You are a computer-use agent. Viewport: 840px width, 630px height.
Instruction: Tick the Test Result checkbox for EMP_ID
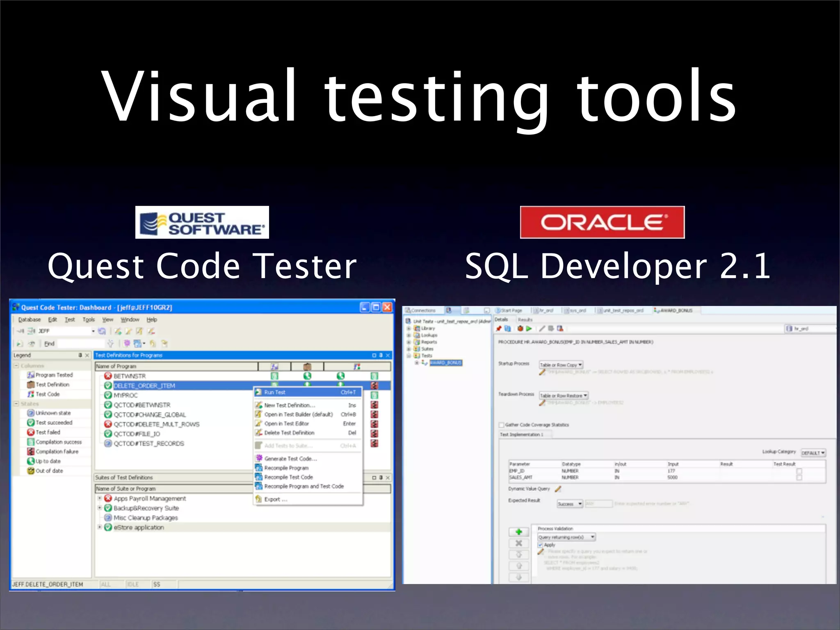pyautogui.click(x=799, y=471)
